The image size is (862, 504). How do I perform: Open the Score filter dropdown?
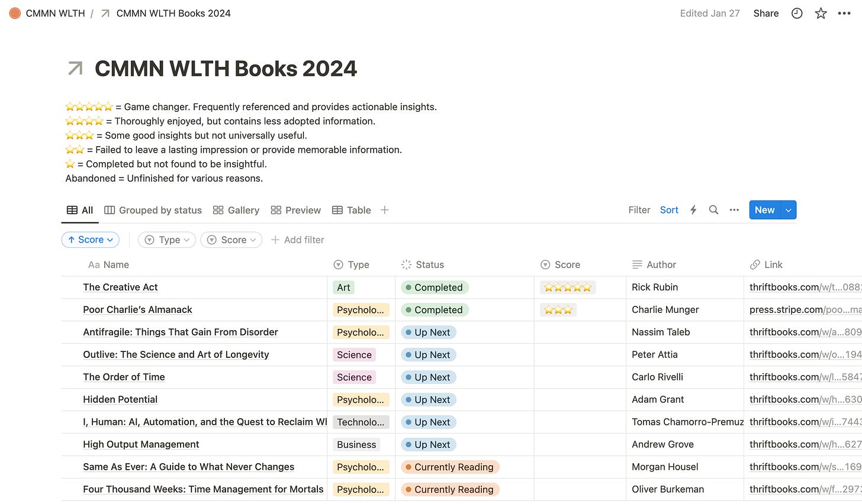[231, 240]
